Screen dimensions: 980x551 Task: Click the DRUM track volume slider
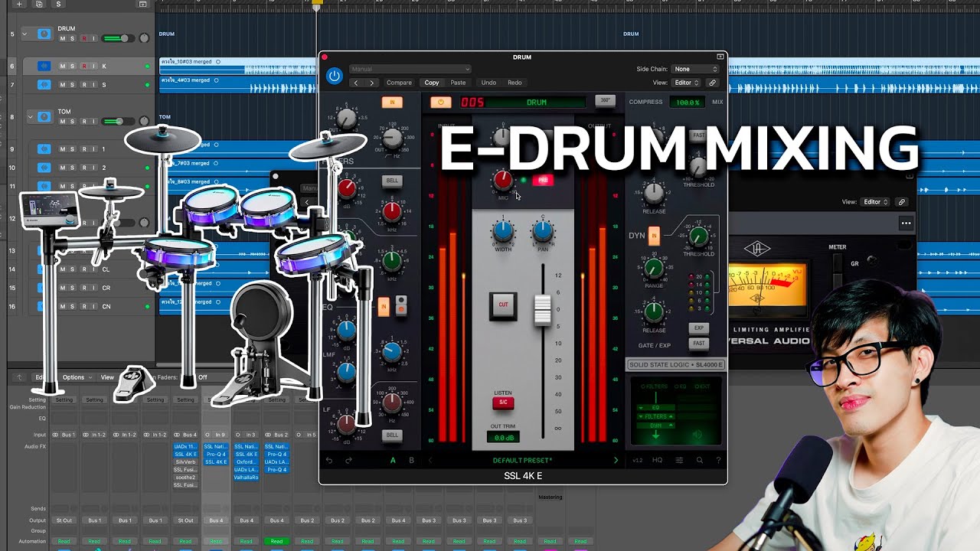coord(118,38)
